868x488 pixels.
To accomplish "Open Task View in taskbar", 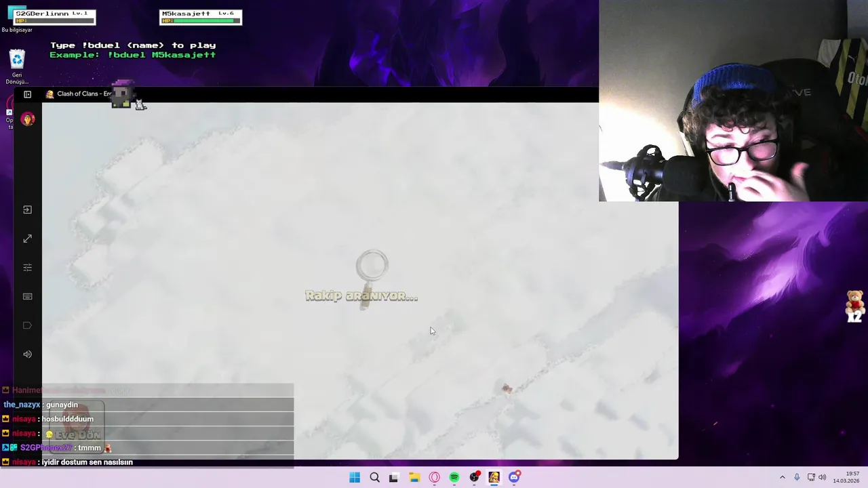I will (x=393, y=477).
